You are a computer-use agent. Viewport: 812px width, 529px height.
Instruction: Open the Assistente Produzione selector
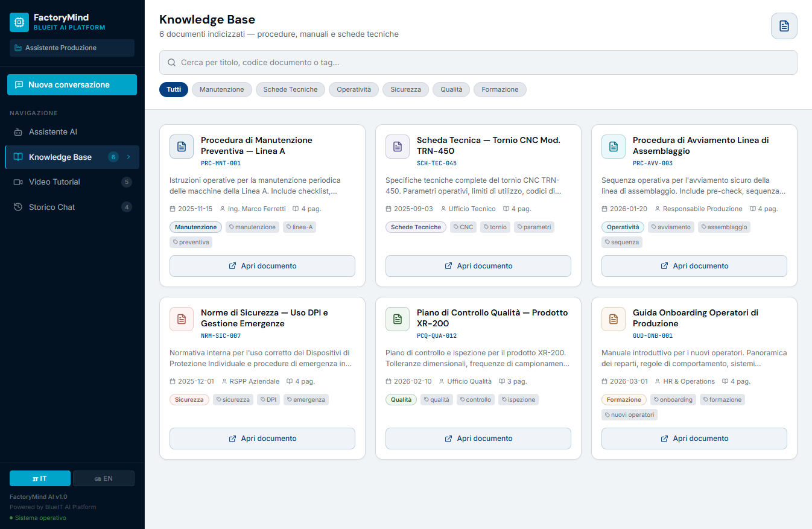(72, 48)
